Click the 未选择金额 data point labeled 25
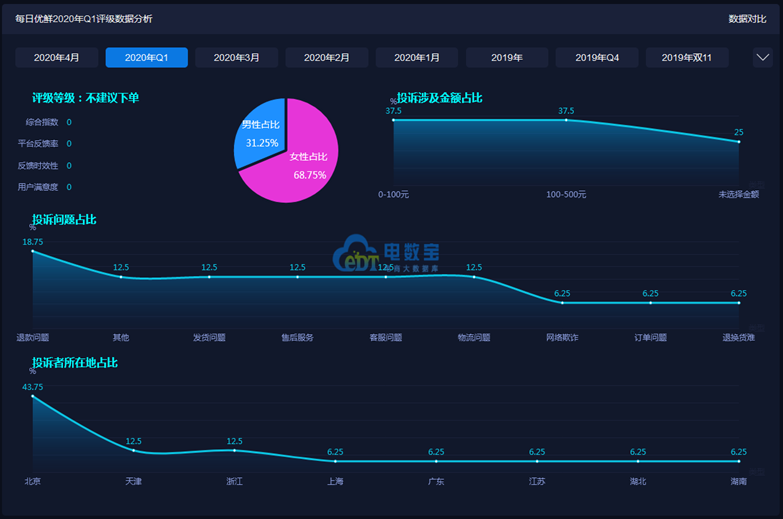783x519 pixels. [739, 142]
